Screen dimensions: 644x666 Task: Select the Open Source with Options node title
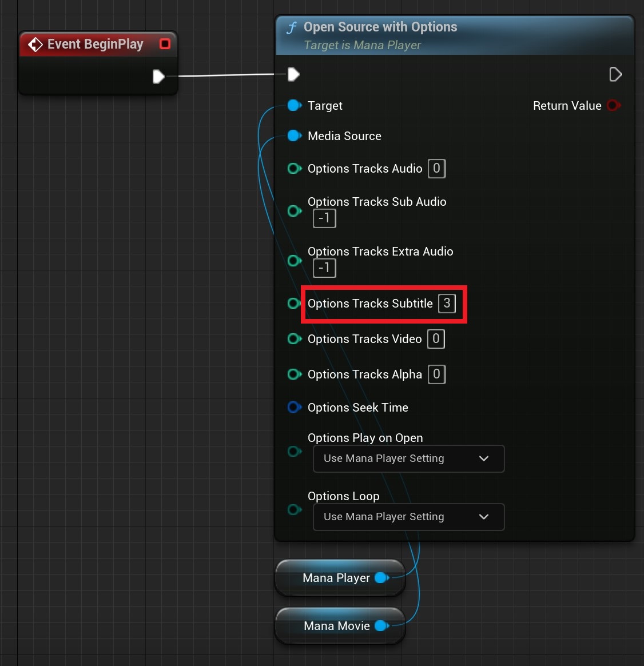[380, 27]
